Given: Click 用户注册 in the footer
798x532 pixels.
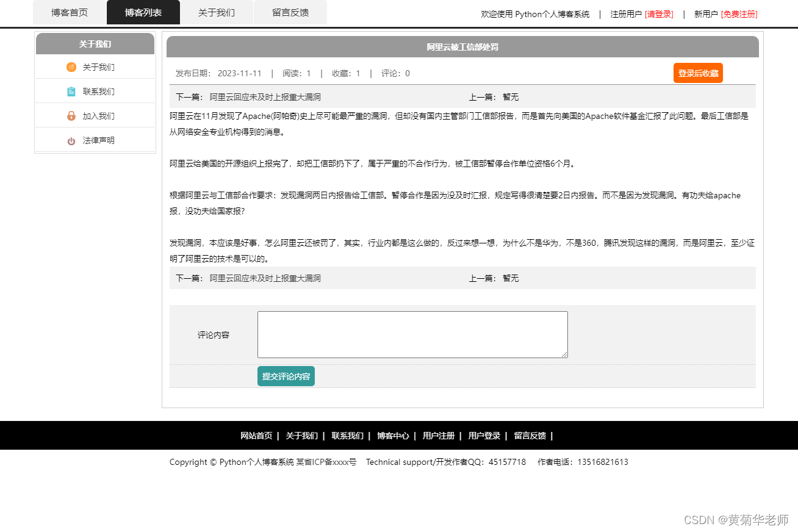Looking at the screenshot, I should (x=439, y=436).
